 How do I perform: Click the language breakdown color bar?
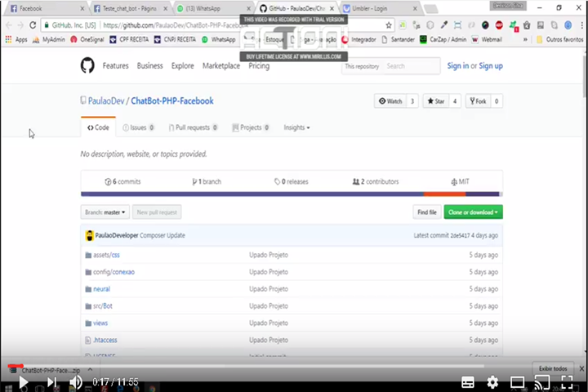[292, 194]
